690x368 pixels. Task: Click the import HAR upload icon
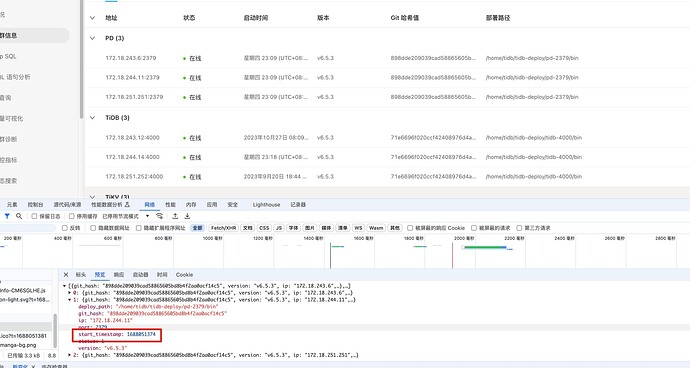[175, 216]
